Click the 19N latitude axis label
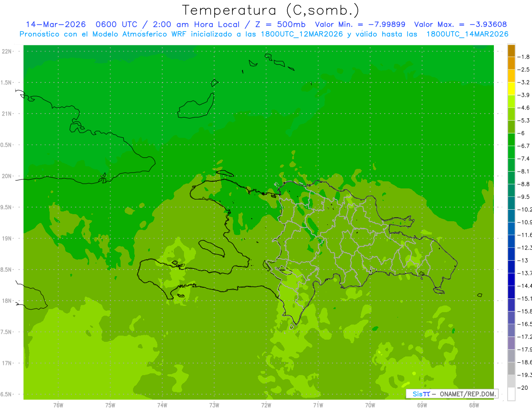532x411 pixels. (x=8, y=239)
